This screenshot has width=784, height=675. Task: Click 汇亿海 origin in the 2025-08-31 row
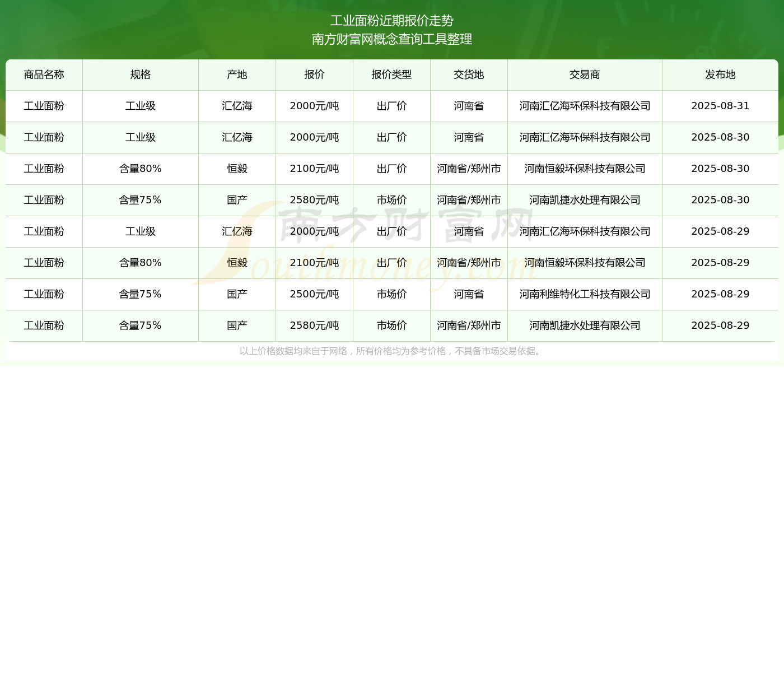point(237,106)
